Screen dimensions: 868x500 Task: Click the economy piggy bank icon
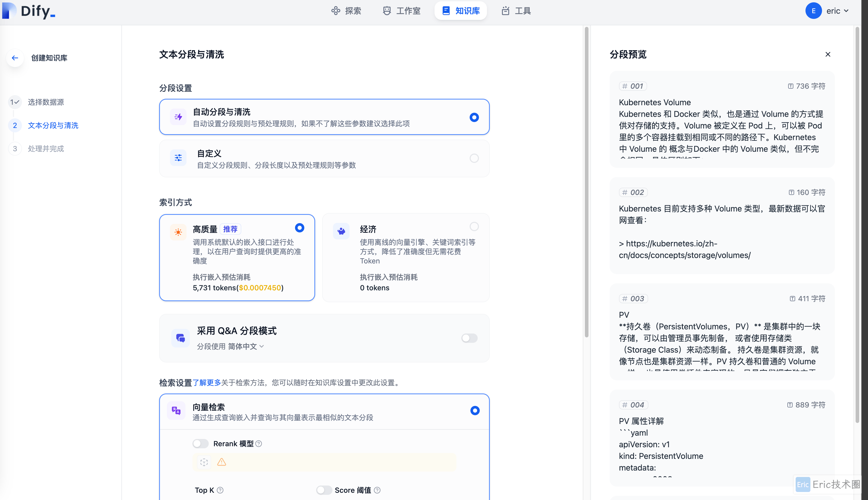[341, 231]
